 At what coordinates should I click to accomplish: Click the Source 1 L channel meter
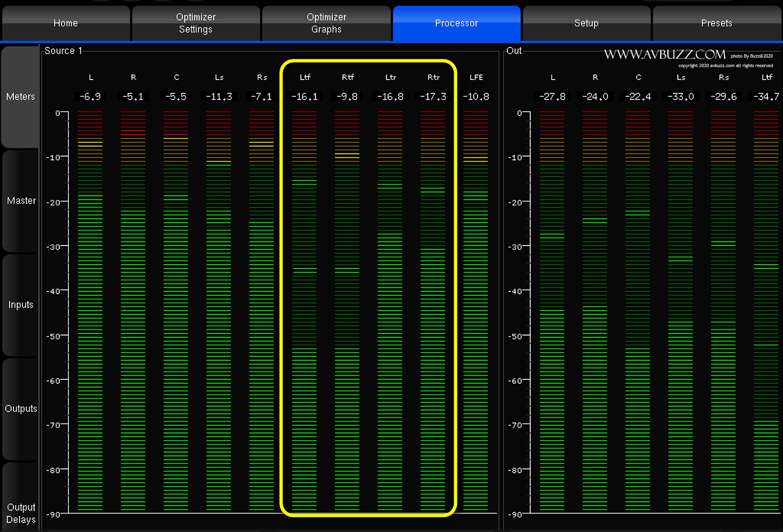[x=90, y=310]
